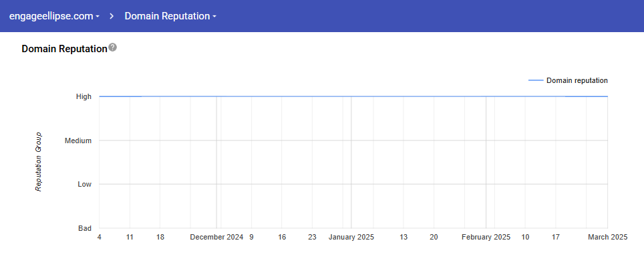
Task: Select the 'March 2025' x-axis marker
Action: tap(607, 238)
